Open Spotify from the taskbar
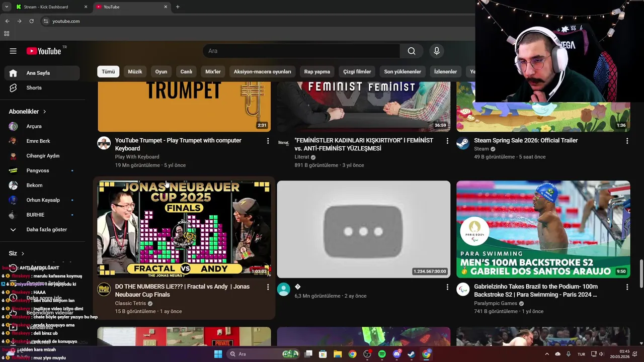Image resolution: width=644 pixels, height=362 pixels. coord(382,354)
